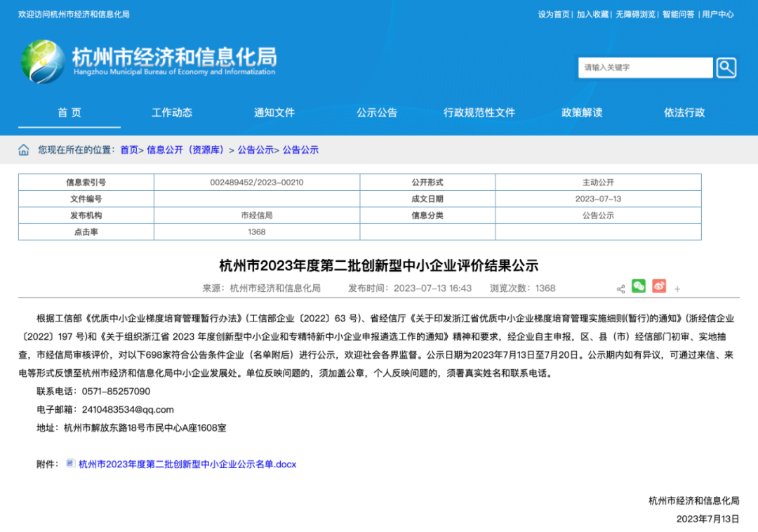Click the keyword search input field
Screen dimensions: 758x532
[646, 67]
